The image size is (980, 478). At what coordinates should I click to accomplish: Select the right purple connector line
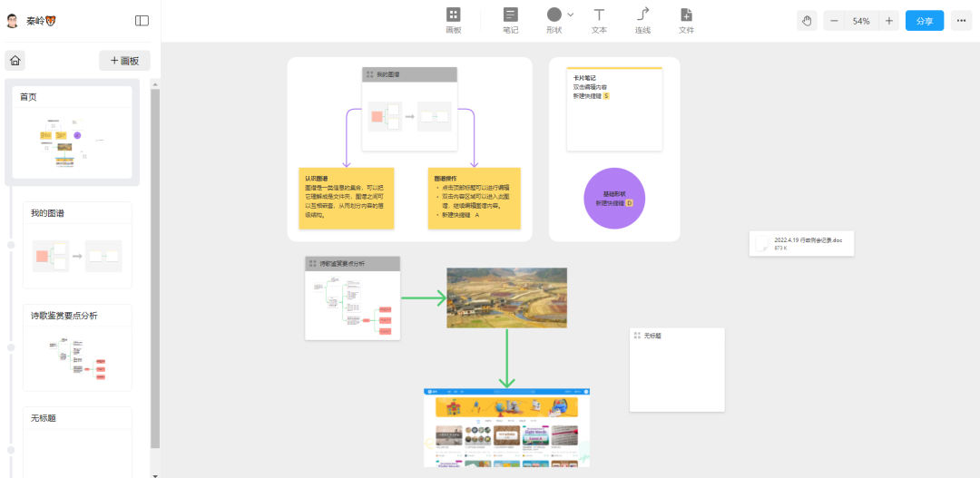point(473,138)
